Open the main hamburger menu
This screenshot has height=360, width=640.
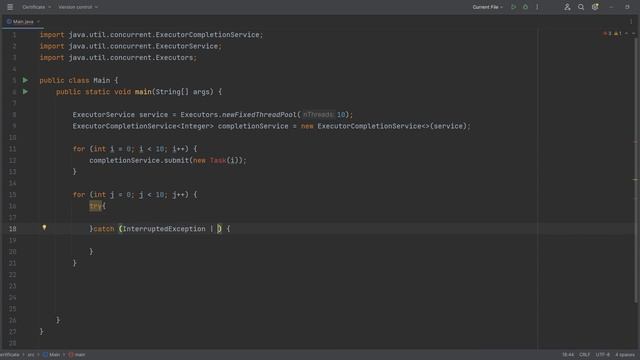tap(10, 7)
